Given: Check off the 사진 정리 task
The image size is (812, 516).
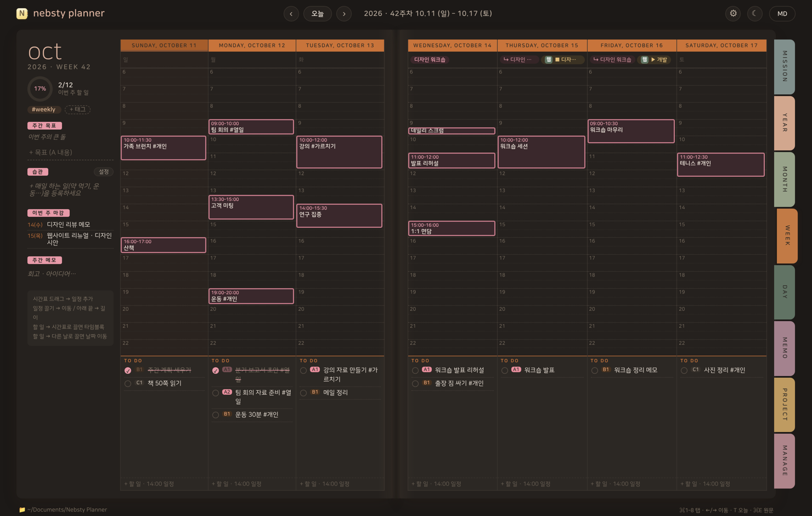Looking at the screenshot, I should [x=684, y=371].
